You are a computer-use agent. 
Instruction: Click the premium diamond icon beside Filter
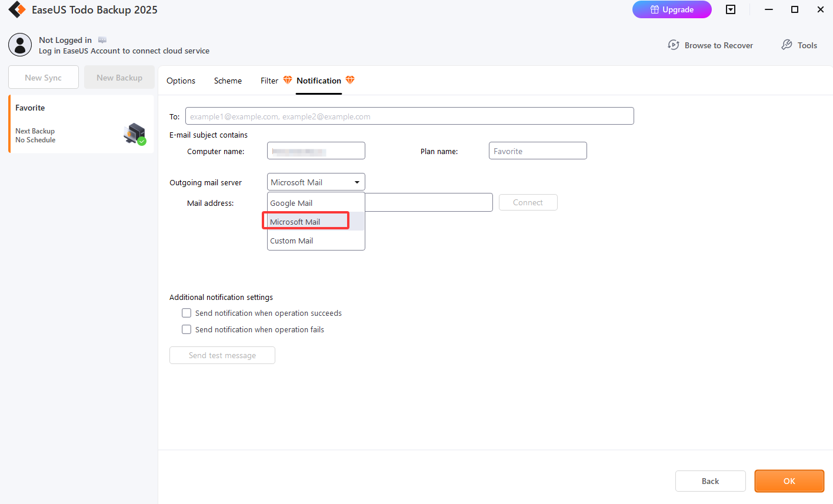click(288, 80)
